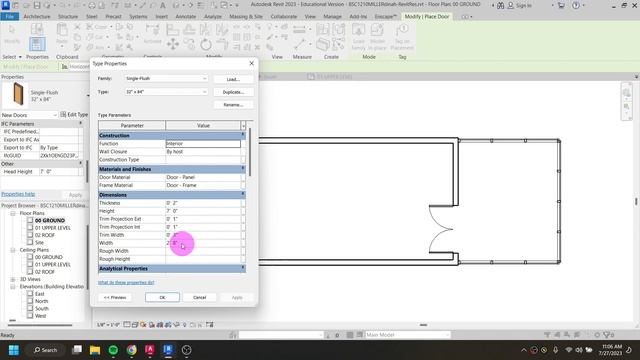
Task: Click OK in Type Properties dialog
Action: tap(162, 297)
